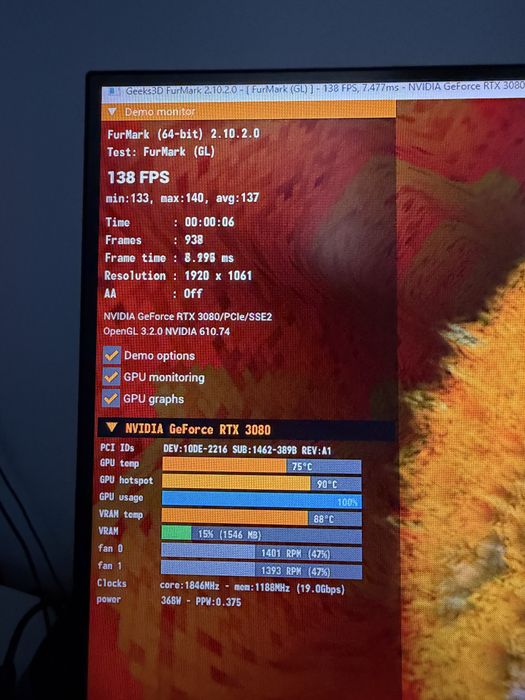Click the NVIDIA GeForce RTX 3080/PCIe/SSE2 line
The image size is (525, 700).
[188, 317]
